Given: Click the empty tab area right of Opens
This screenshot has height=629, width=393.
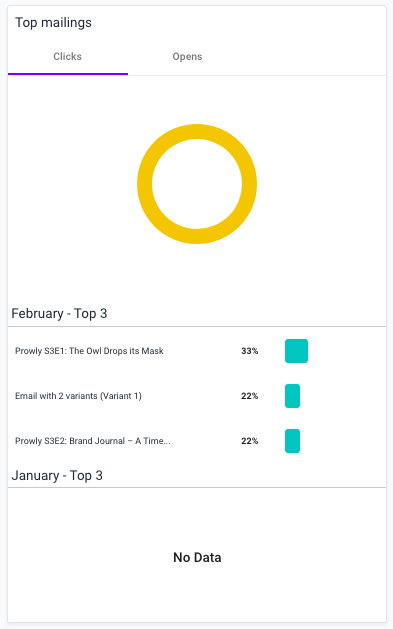Looking at the screenshot, I should (x=316, y=57).
